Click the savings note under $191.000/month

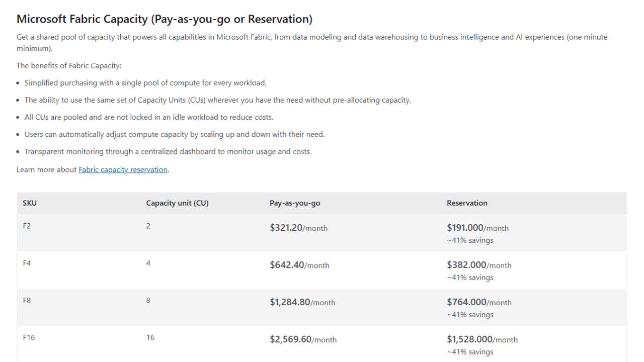coord(470,240)
